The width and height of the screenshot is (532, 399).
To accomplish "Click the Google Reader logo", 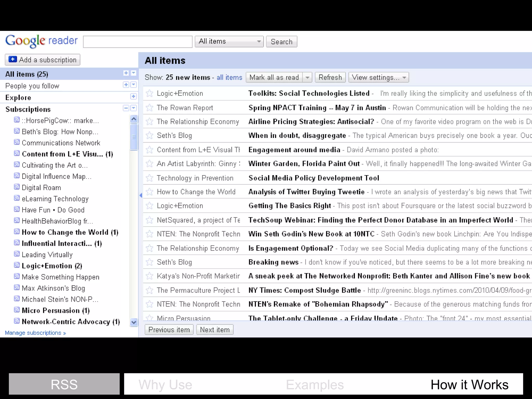I will [42, 41].
